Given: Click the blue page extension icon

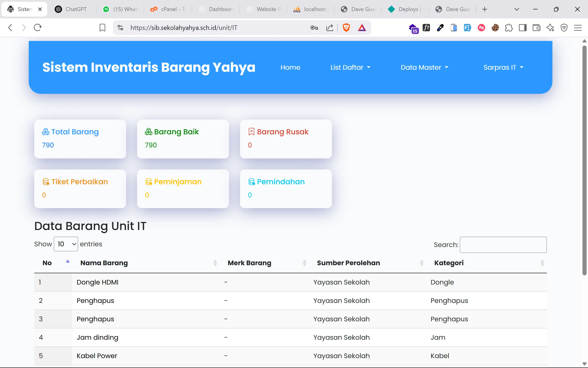Looking at the screenshot, I should point(454,28).
